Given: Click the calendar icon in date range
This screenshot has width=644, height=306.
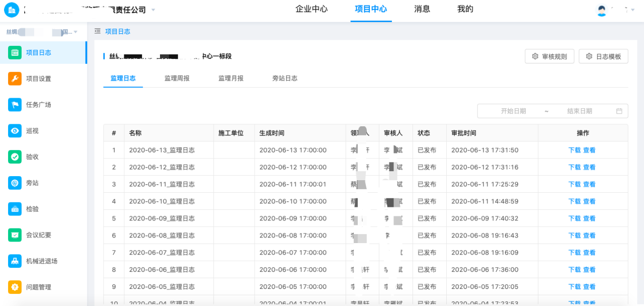Looking at the screenshot, I should click(619, 111).
